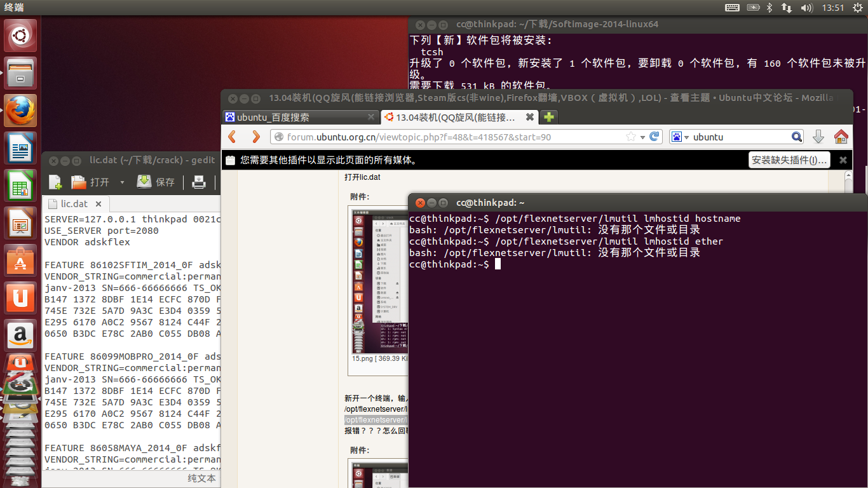This screenshot has height=488, width=868.
Task: Bookmark this page with star icon
Action: pyautogui.click(x=630, y=137)
